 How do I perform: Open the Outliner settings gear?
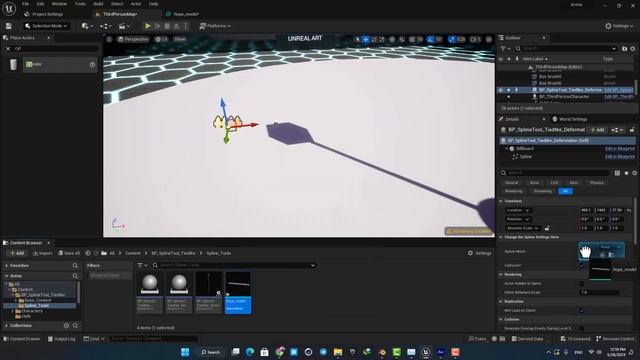tap(633, 49)
